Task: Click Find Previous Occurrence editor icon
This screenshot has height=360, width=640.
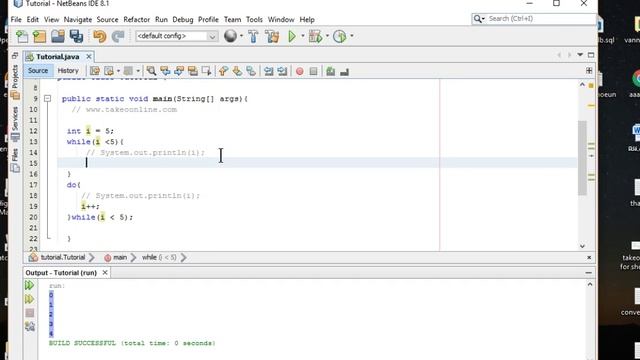Action: pyautogui.click(x=165, y=71)
